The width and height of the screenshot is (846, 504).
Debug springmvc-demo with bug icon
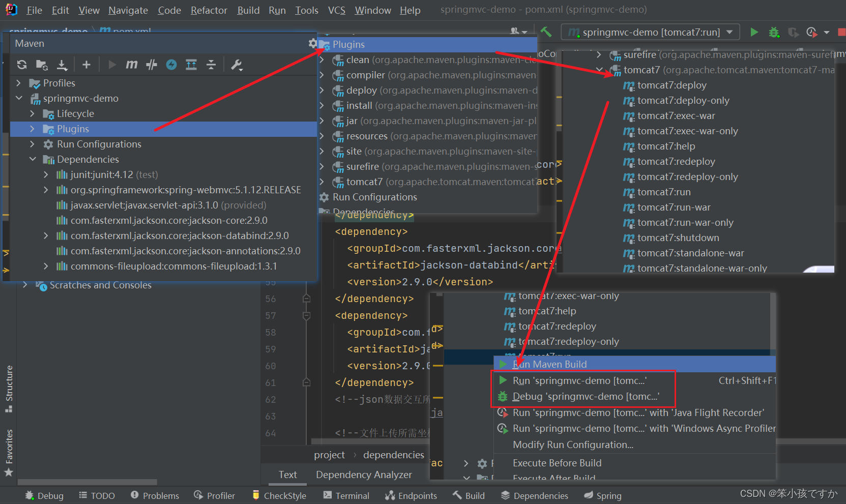click(774, 32)
